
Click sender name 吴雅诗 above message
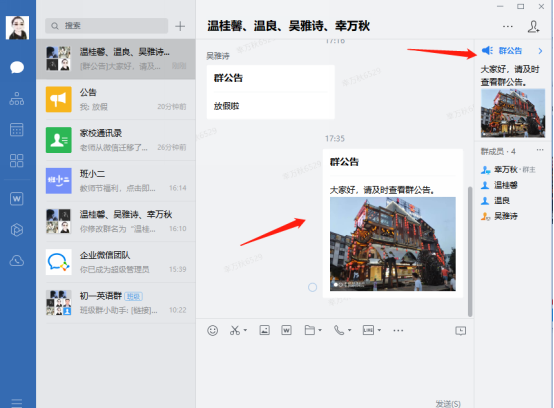[218, 56]
